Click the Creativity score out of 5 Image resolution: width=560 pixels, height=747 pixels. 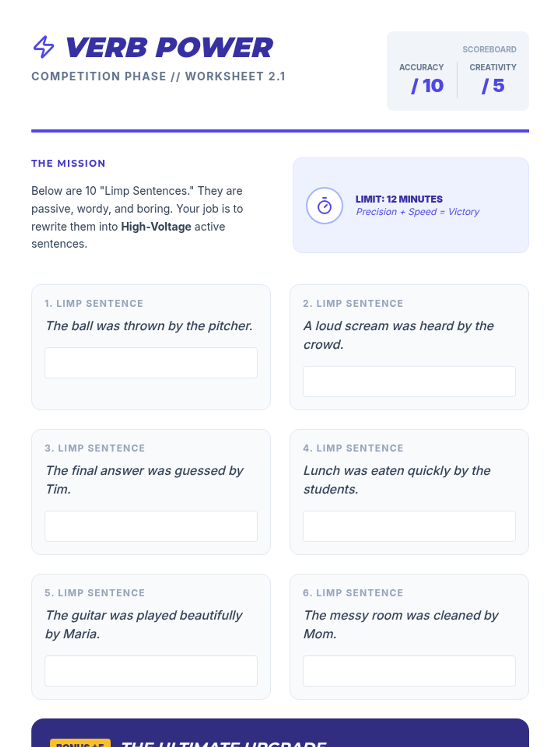[x=493, y=86]
